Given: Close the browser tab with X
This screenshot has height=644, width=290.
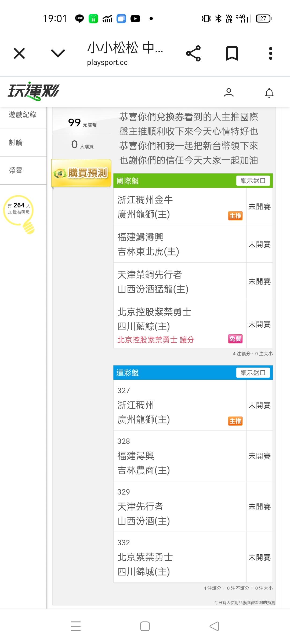Looking at the screenshot, I should click(19, 53).
